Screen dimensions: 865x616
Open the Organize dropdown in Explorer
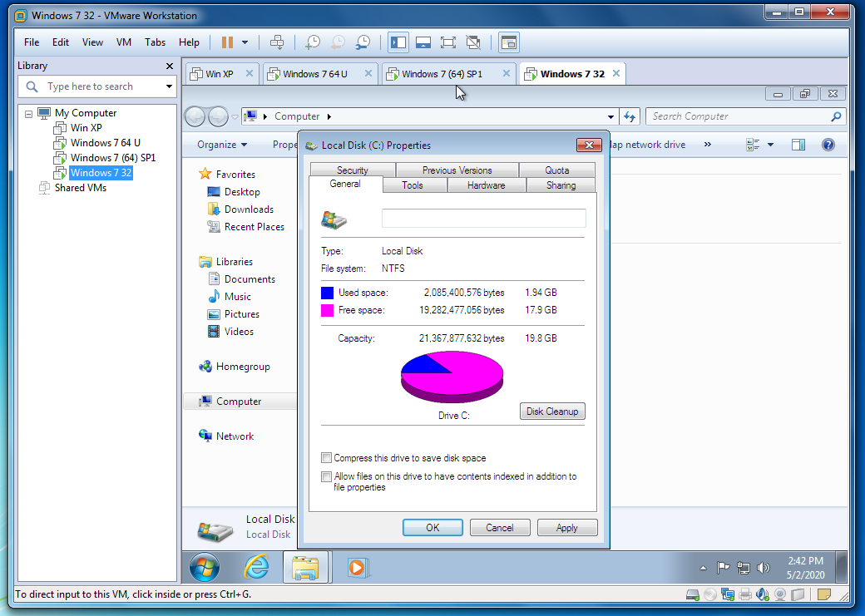pos(222,145)
